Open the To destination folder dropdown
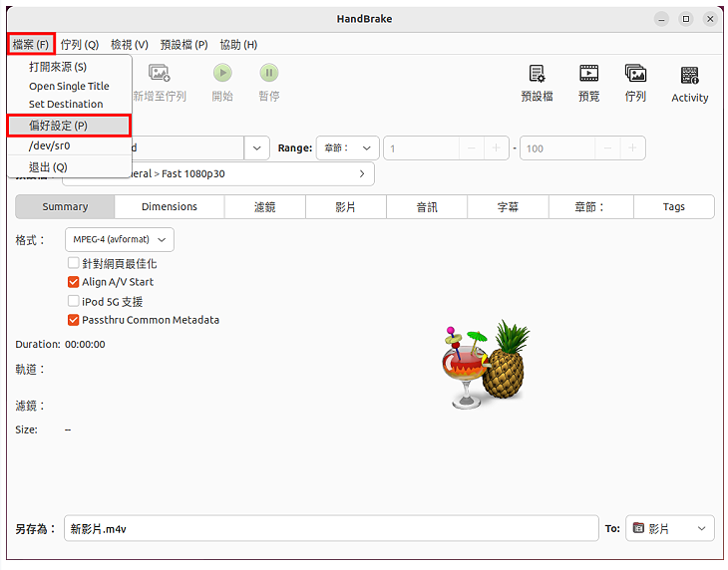Screen dimensions: 728x570 tap(670, 528)
